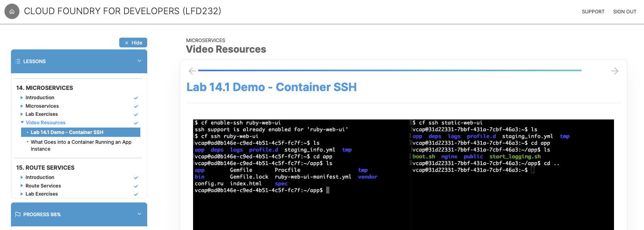Click the checkmark next to Microservices lesson
This screenshot has width=644, height=230.
click(x=136, y=106)
